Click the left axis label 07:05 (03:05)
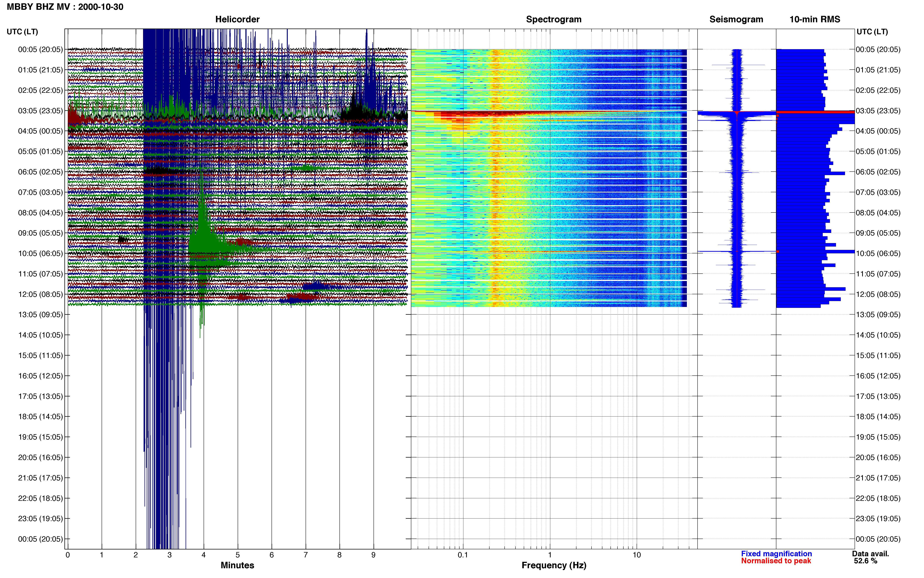 click(x=41, y=192)
